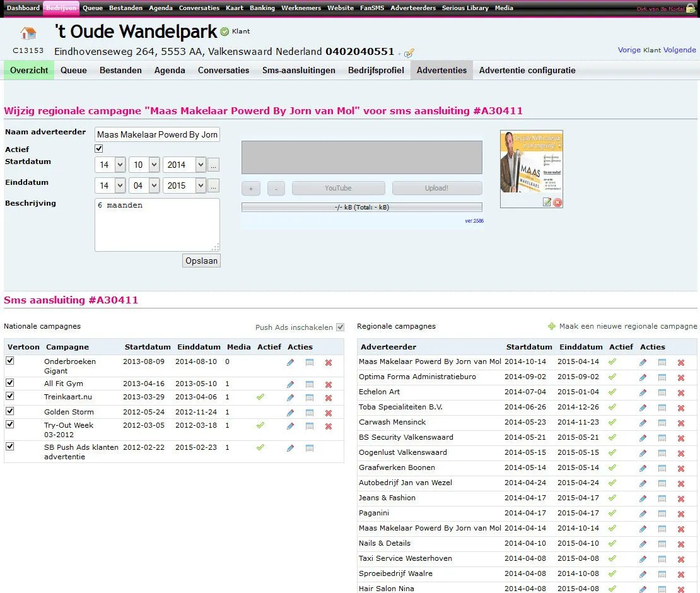The width and height of the screenshot is (700, 593).
Task: Toggle Push Ads inschakelen checkbox
Action: tap(340, 327)
